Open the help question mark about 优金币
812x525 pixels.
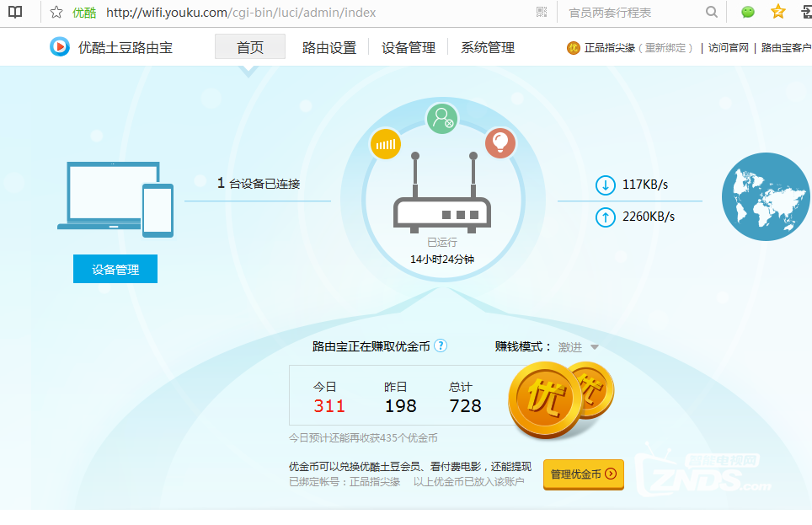pos(441,346)
